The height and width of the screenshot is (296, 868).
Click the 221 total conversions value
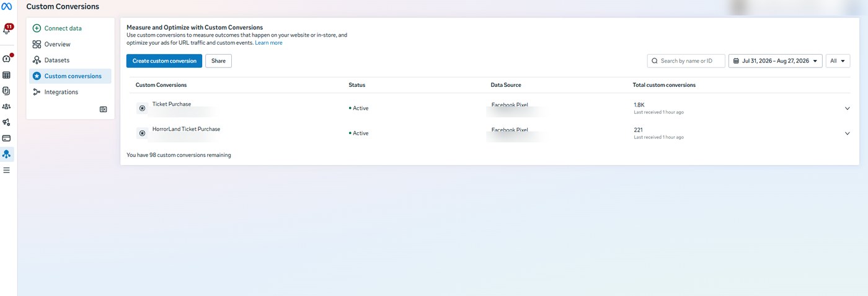(x=638, y=130)
